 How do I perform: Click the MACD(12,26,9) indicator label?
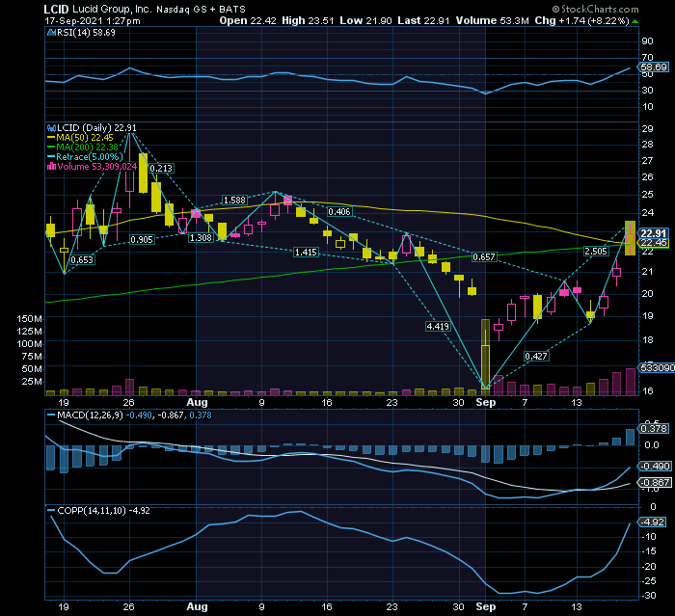(x=90, y=415)
